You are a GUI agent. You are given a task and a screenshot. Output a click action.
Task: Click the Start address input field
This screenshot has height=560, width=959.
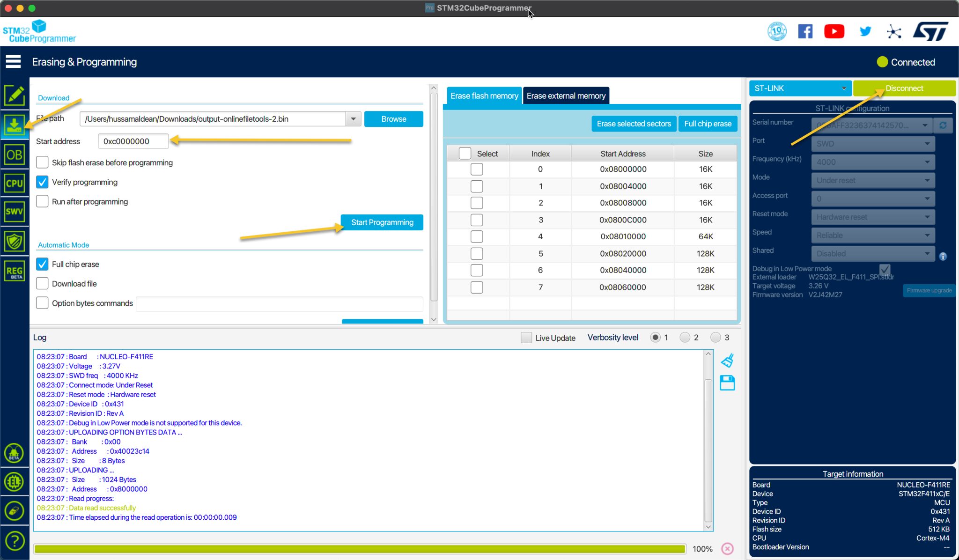point(133,141)
